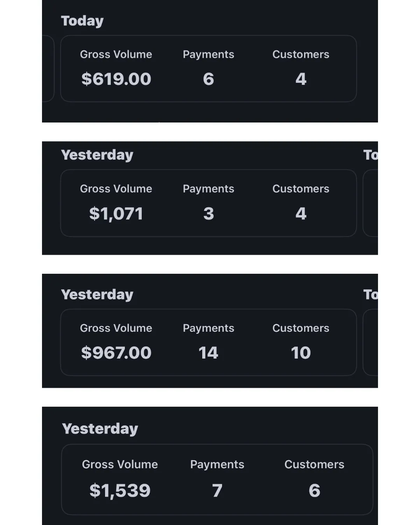Click the Customers count 4 in Today card

pos(301,79)
